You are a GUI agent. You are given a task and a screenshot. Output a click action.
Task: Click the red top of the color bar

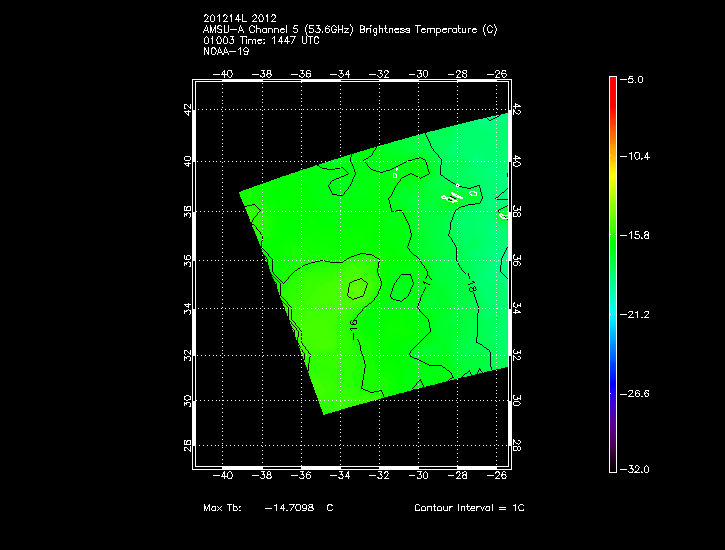coord(613,82)
